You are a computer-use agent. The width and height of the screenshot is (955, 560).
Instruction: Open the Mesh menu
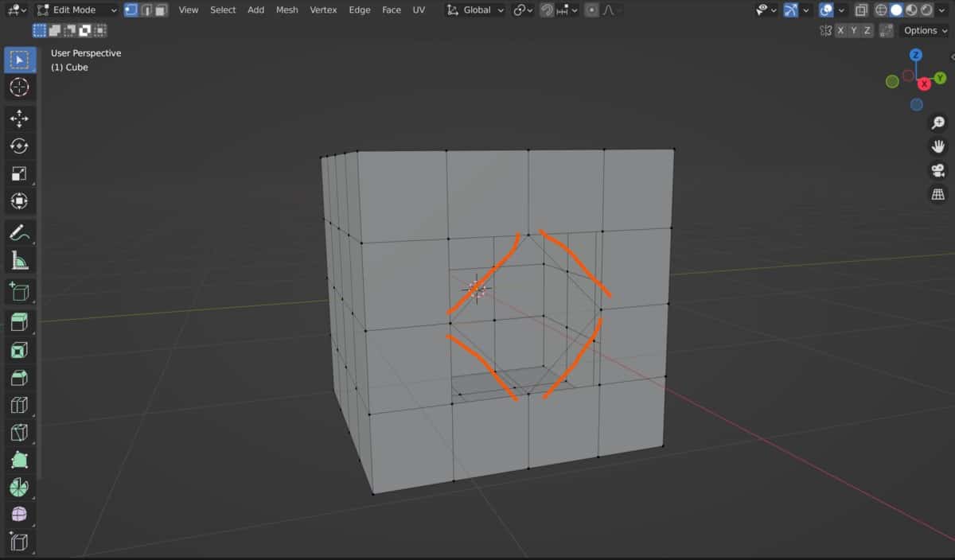point(286,10)
